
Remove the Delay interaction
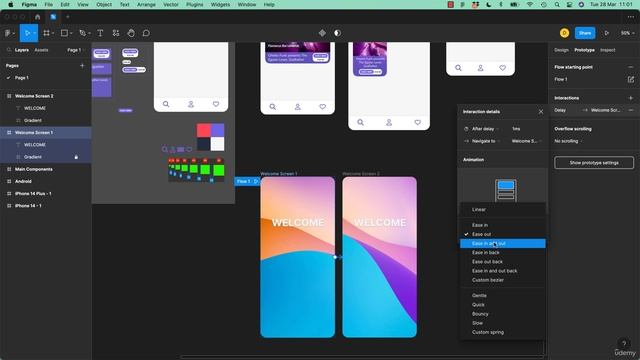pos(631,110)
